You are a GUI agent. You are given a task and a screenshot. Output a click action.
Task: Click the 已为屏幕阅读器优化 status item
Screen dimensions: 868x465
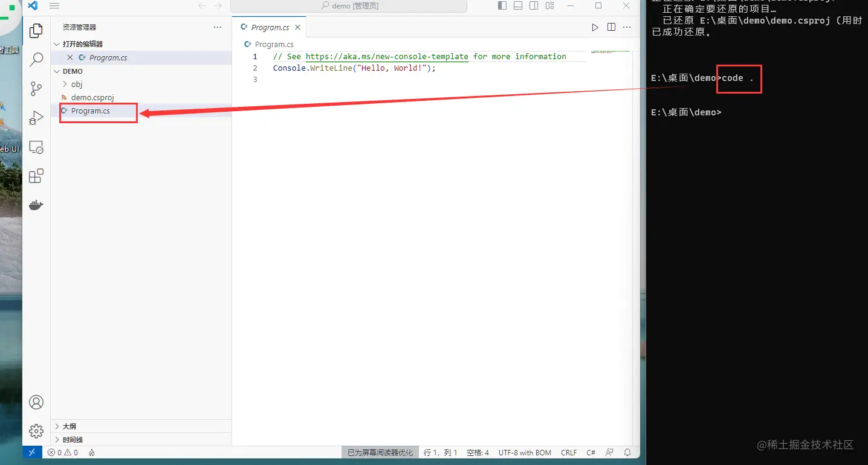click(380, 452)
